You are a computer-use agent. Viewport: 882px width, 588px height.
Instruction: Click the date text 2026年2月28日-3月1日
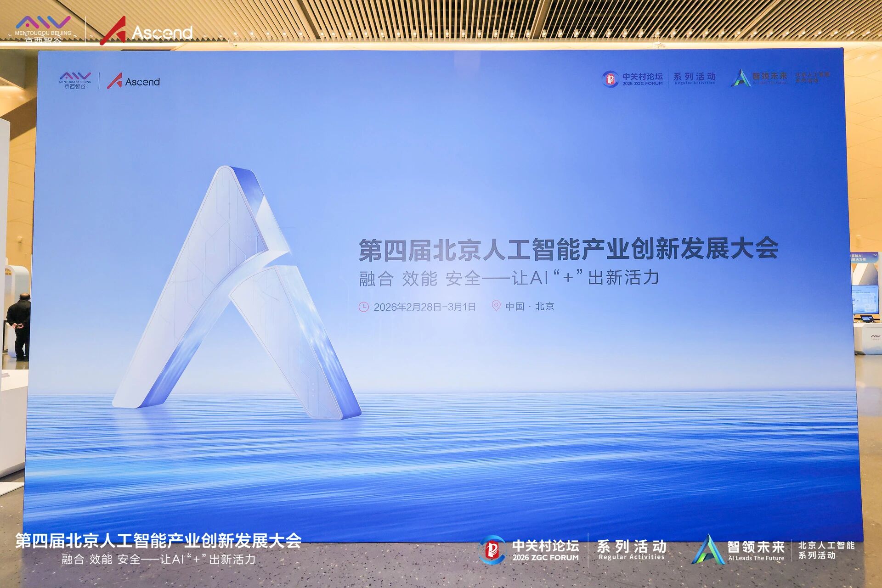pos(424,307)
